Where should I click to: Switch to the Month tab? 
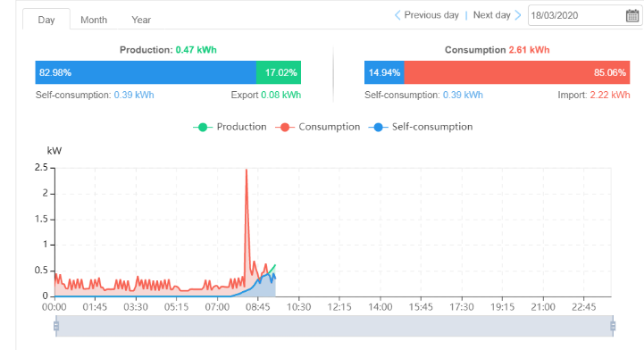pos(94,20)
